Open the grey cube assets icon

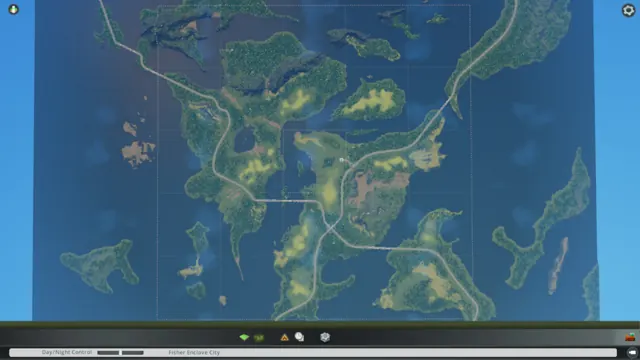(325, 337)
